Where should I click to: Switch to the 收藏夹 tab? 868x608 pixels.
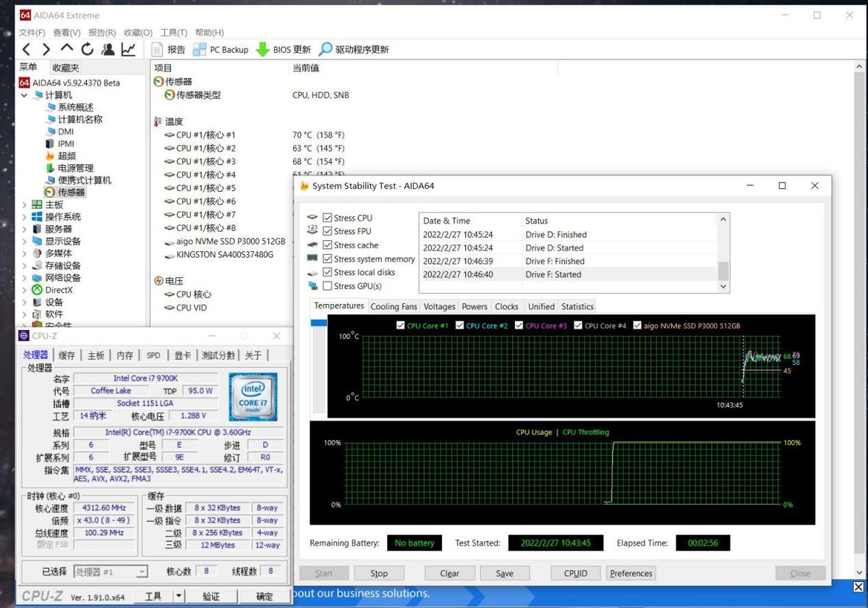(x=66, y=67)
